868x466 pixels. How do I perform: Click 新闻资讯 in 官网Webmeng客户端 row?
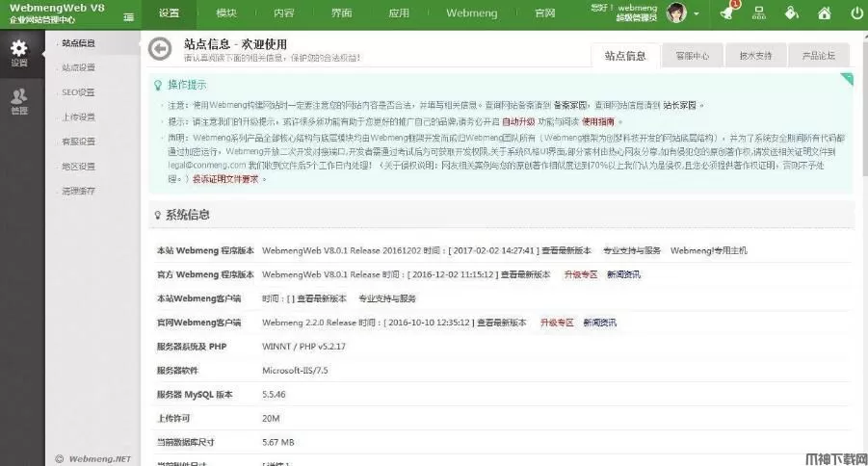pos(599,323)
